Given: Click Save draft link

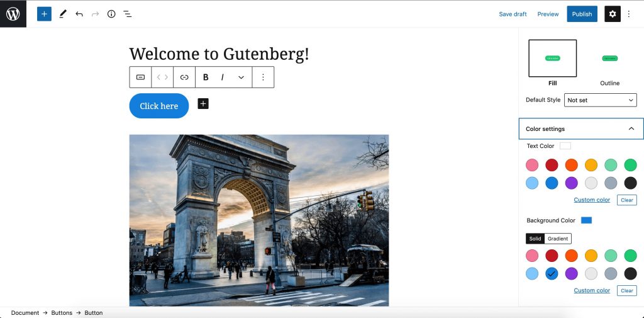Looking at the screenshot, I should [x=513, y=14].
